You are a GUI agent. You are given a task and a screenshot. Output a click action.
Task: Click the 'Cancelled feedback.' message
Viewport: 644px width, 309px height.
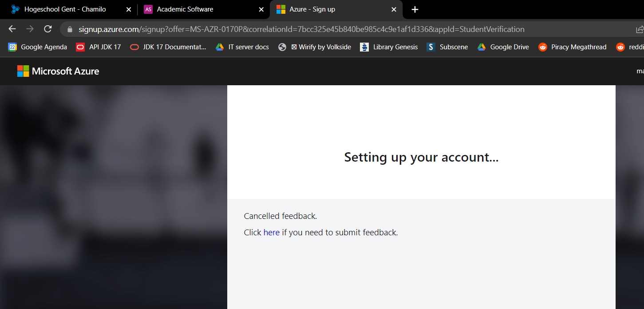pyautogui.click(x=281, y=216)
